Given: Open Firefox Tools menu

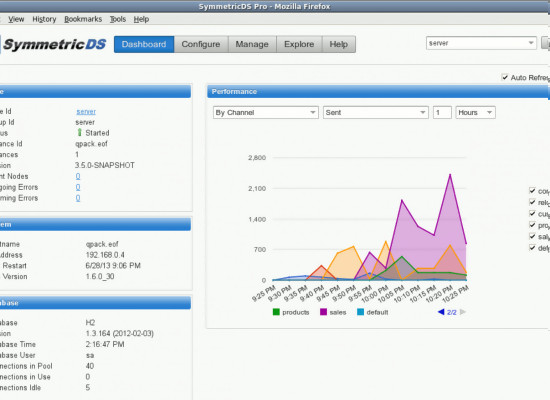Looking at the screenshot, I should (118, 19).
